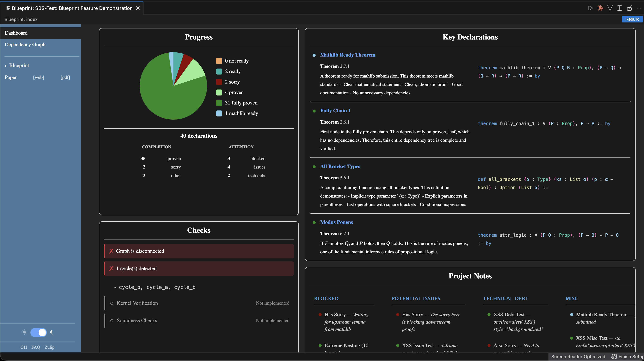The height and width of the screenshot is (361, 644).
Task: Click the fully proven green legend swatch
Action: (x=219, y=103)
